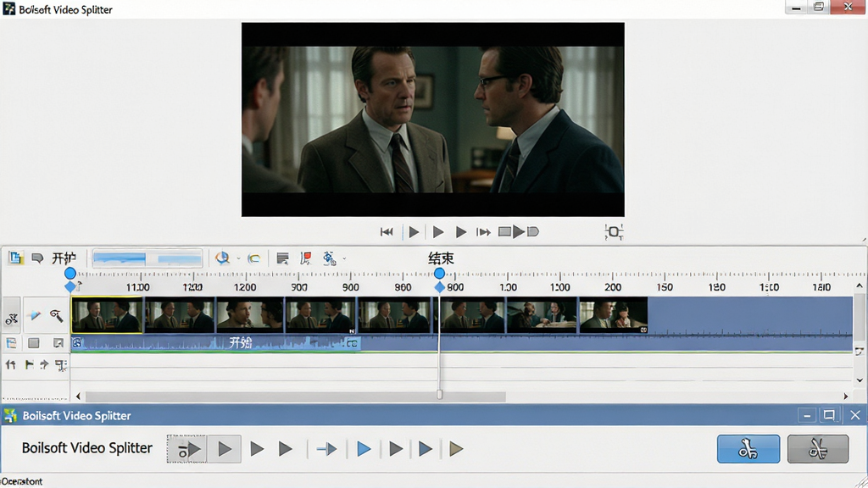This screenshot has height=488, width=868.
Task: Click the gray list-bars icon in toolbar
Action: pos(282,258)
